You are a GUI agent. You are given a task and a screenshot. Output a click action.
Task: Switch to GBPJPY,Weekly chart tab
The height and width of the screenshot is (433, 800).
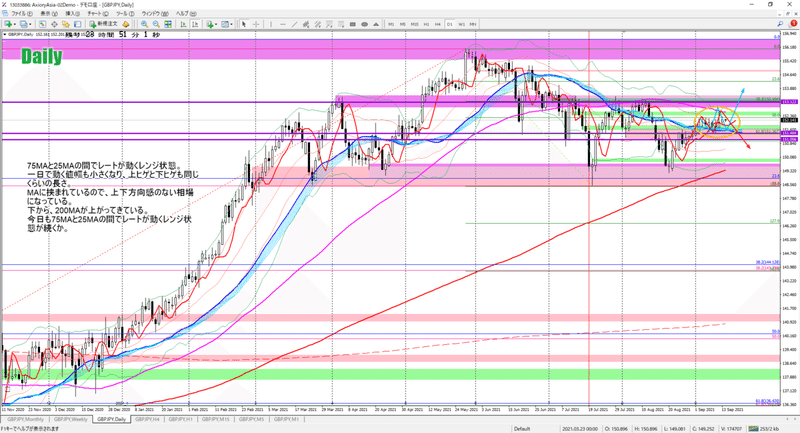coord(71,419)
